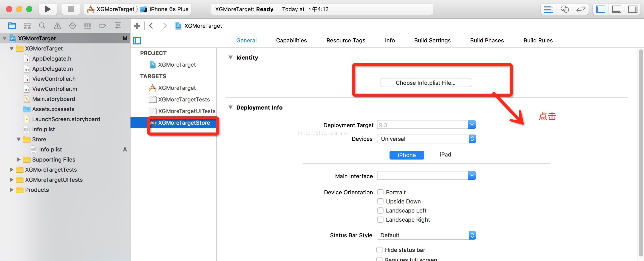Select the iPhone device segment

click(x=407, y=155)
